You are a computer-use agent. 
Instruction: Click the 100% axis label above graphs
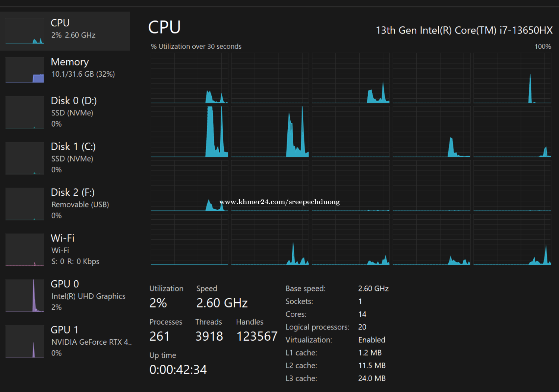[542, 47]
